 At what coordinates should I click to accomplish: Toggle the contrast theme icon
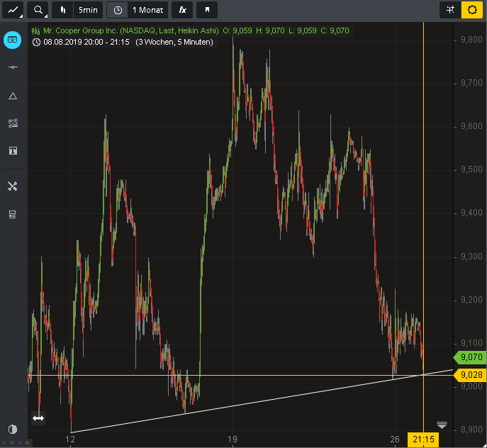click(13, 430)
